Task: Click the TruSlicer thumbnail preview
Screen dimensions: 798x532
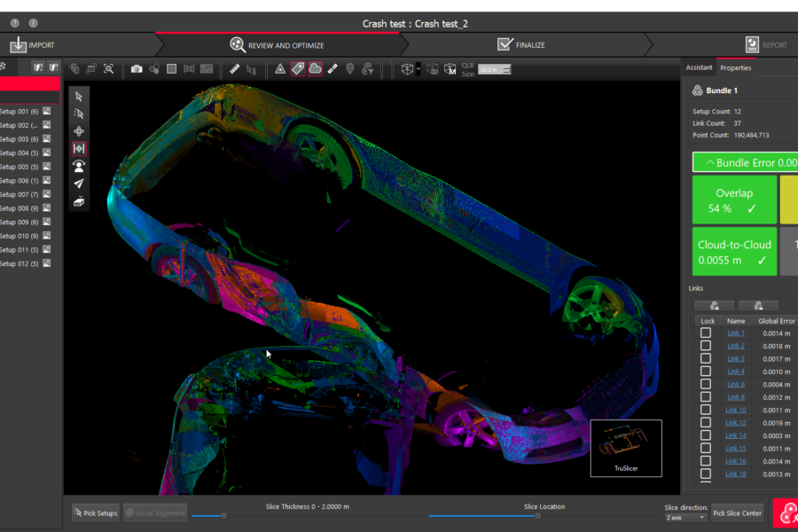Action: coord(626,448)
